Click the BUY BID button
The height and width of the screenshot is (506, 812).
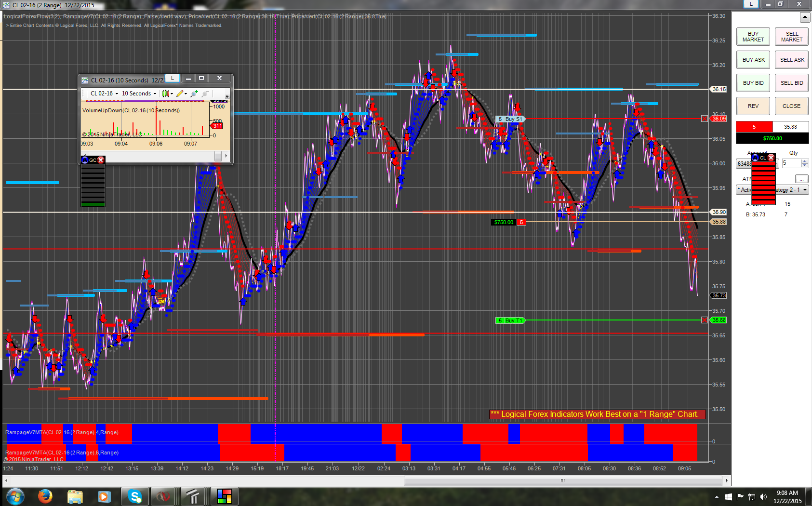(x=753, y=83)
